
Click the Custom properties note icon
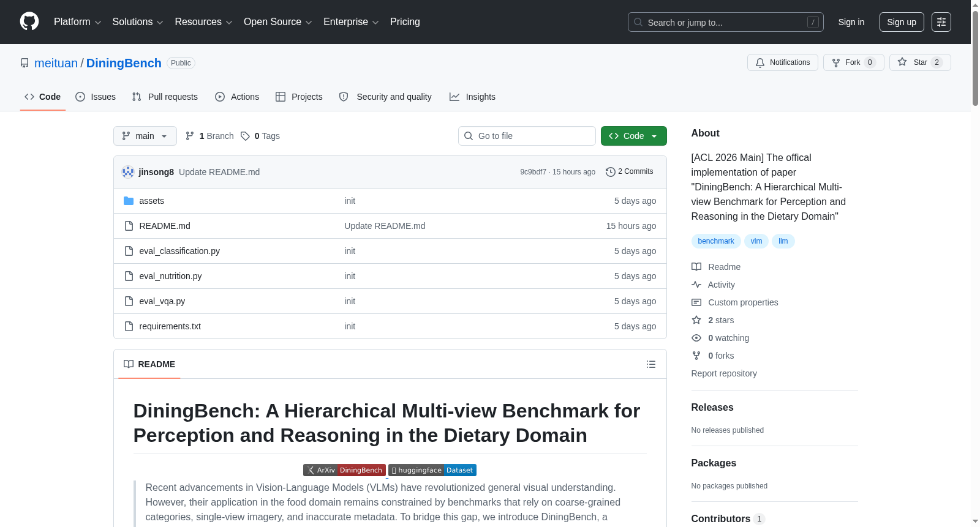pos(696,302)
